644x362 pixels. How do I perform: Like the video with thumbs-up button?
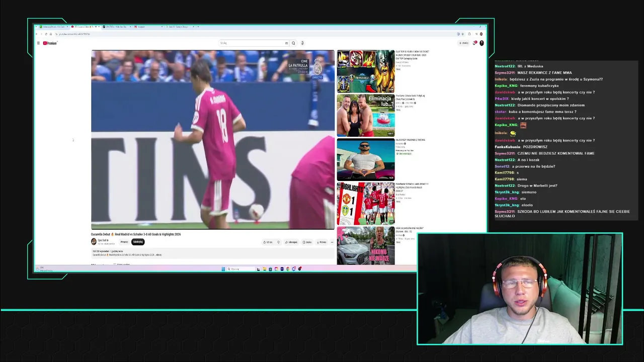[x=268, y=242]
